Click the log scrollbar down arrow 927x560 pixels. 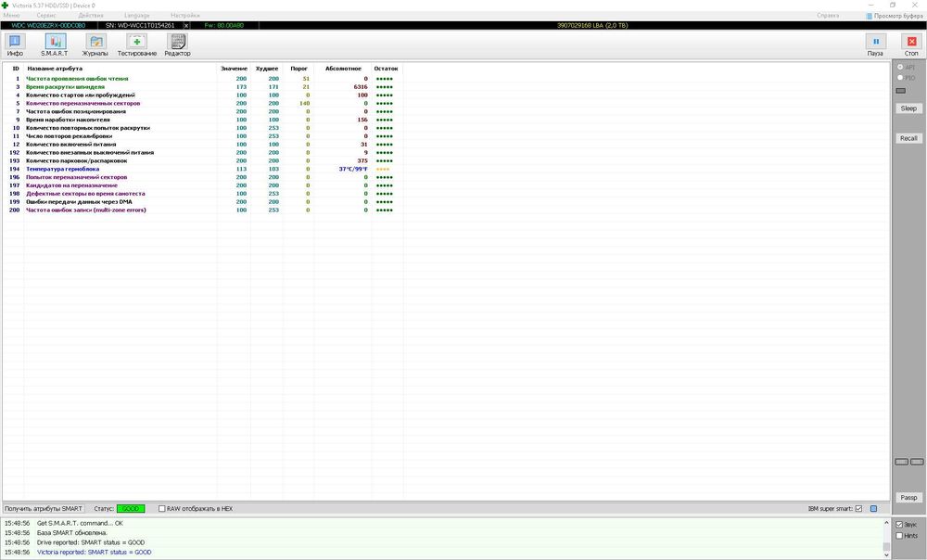click(x=886, y=554)
